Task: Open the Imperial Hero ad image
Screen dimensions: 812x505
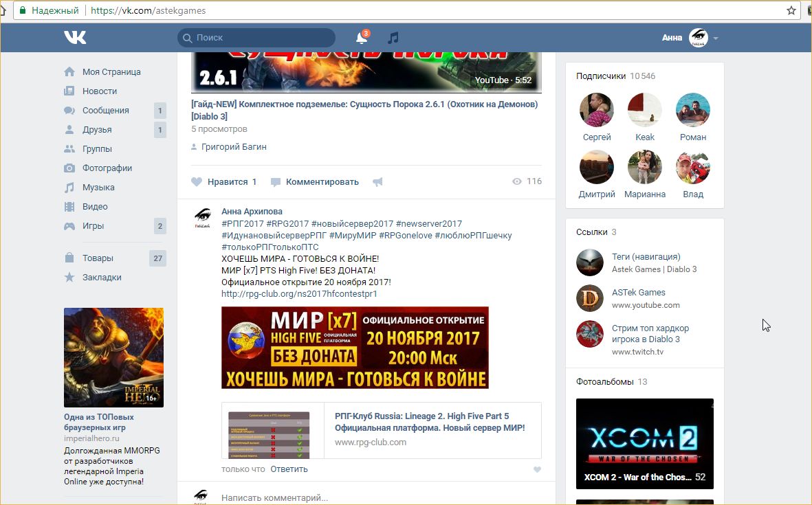Action: pyautogui.click(x=113, y=357)
